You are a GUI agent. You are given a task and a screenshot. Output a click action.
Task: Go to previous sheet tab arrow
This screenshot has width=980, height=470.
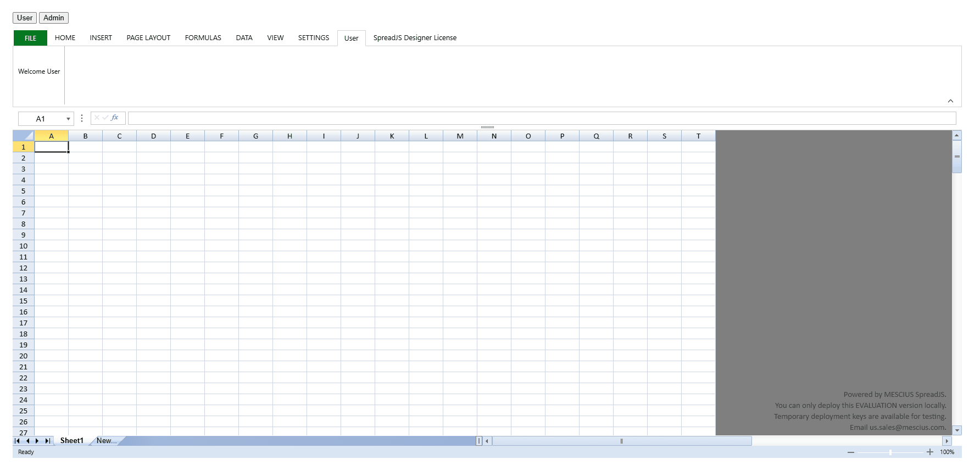tap(27, 441)
